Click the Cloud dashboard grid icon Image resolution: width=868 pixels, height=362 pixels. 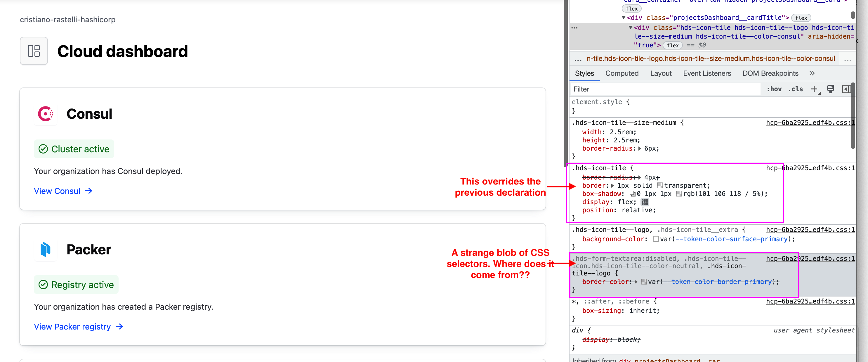[34, 51]
